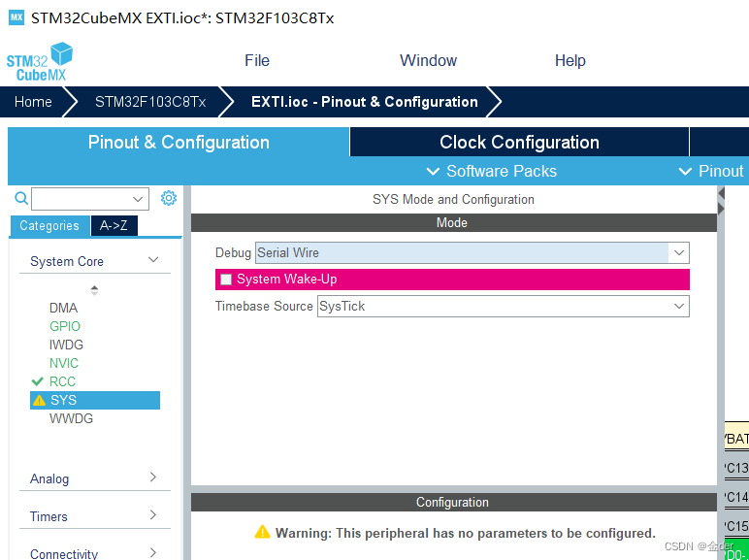Select RCC in System Core
This screenshot has height=560, width=749.
(62, 381)
